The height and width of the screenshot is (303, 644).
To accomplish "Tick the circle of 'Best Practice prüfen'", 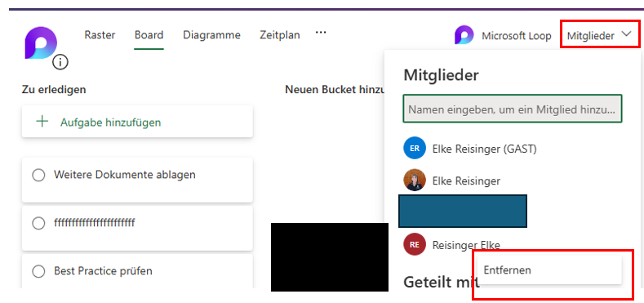I will click(38, 271).
